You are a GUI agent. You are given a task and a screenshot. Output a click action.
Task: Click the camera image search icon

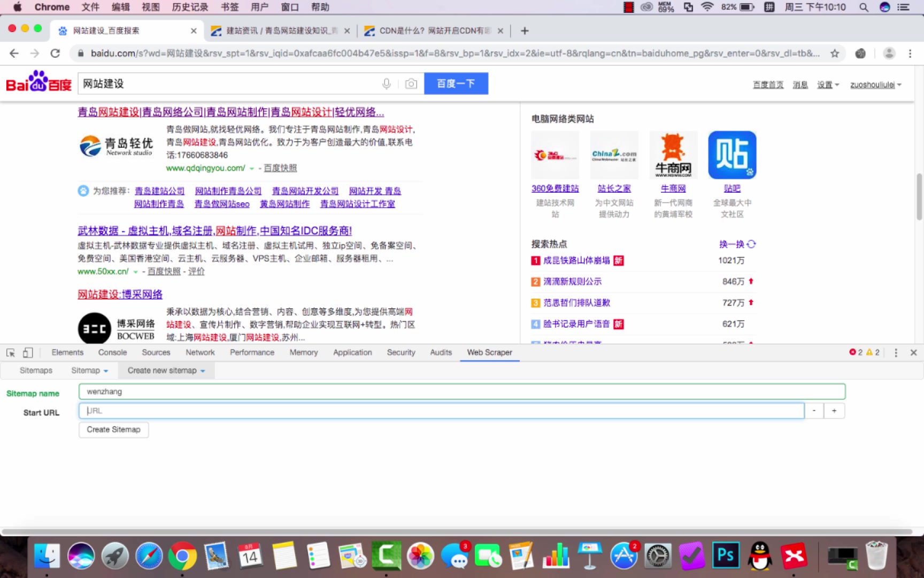tap(411, 83)
